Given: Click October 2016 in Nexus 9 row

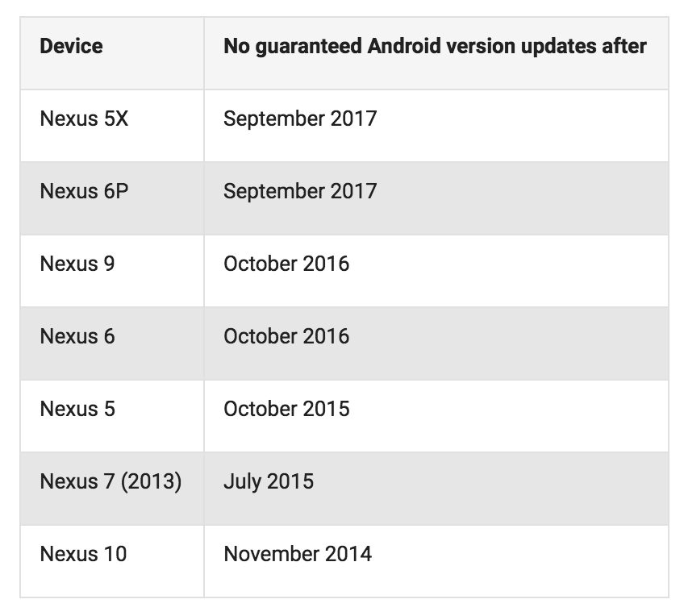Looking at the screenshot, I should tap(286, 264).
